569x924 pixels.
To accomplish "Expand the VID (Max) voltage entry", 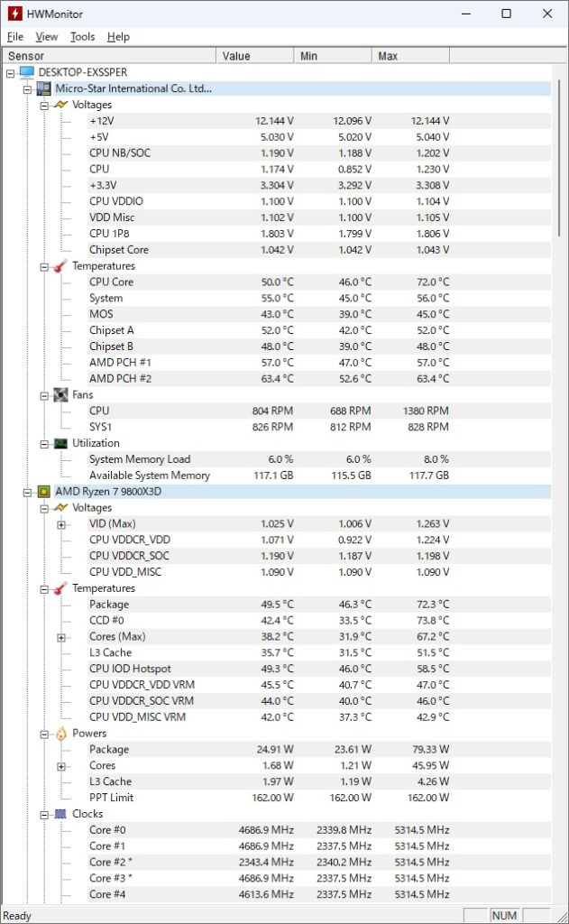I will 61,525.
